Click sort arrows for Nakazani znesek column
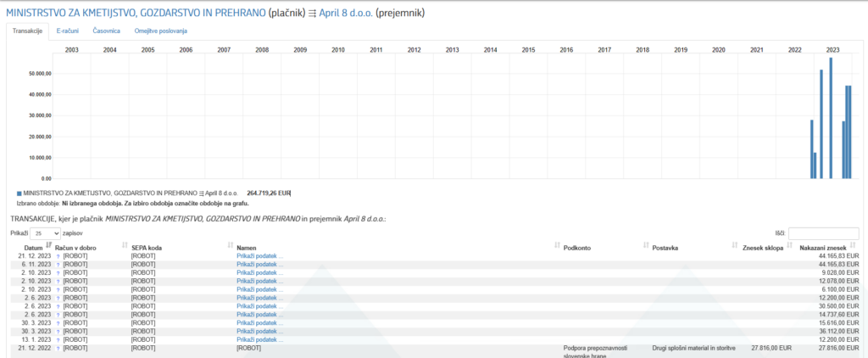 (x=853, y=245)
